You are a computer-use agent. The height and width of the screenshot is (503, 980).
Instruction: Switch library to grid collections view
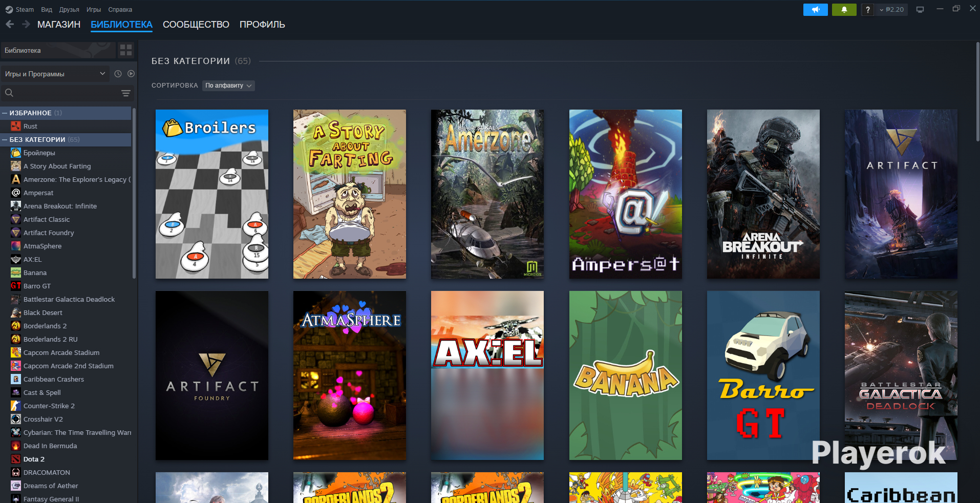126,50
